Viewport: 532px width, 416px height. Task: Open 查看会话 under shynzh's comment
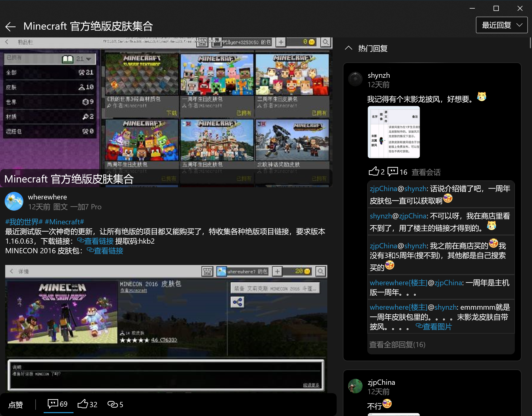426,172
